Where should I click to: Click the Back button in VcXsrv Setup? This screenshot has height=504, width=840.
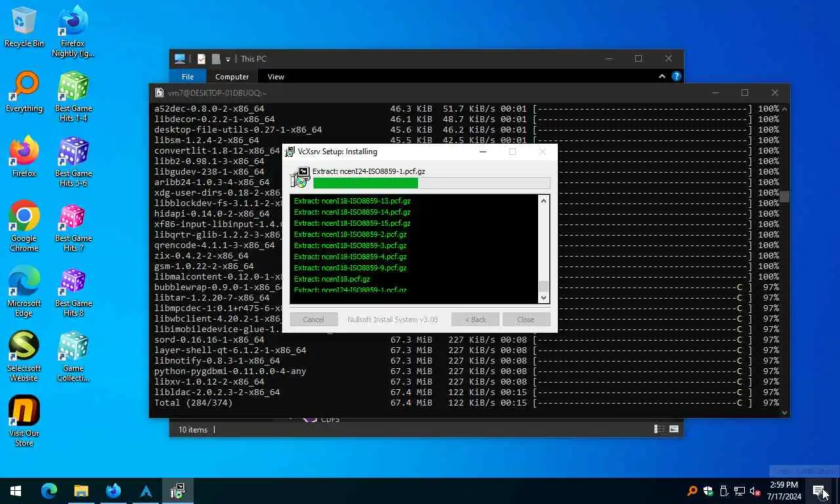[476, 320]
